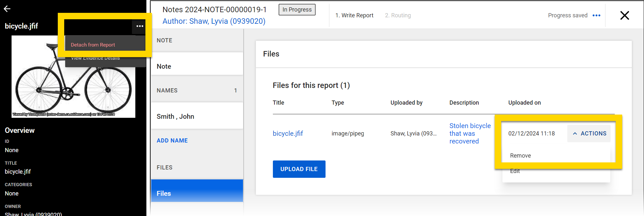Viewport: 644px width, 216px height.
Task: Close the report with X icon
Action: (x=624, y=15)
